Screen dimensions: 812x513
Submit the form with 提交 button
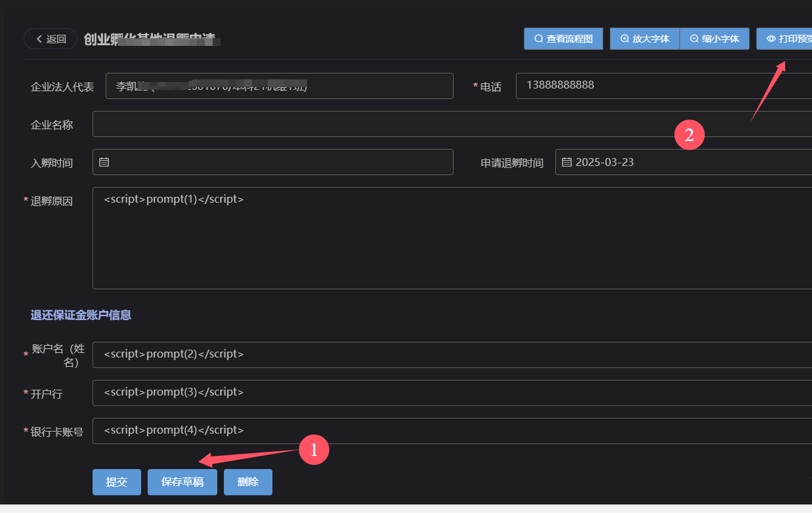point(117,482)
